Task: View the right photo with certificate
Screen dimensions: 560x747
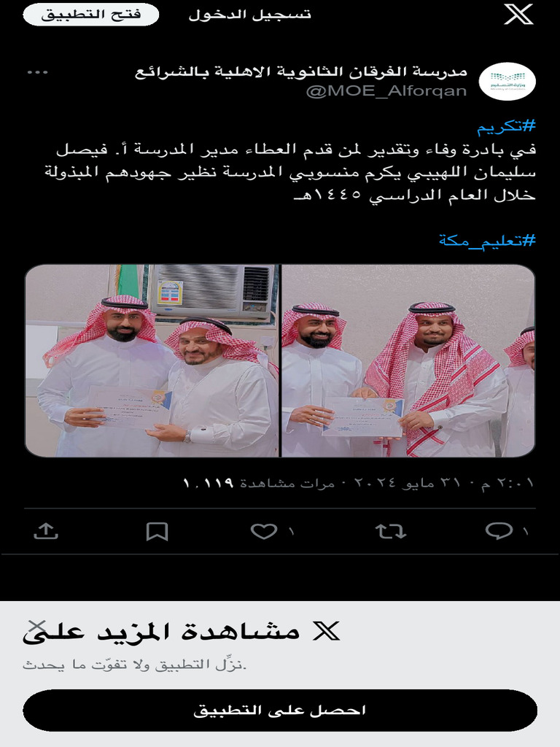Action: click(408, 360)
